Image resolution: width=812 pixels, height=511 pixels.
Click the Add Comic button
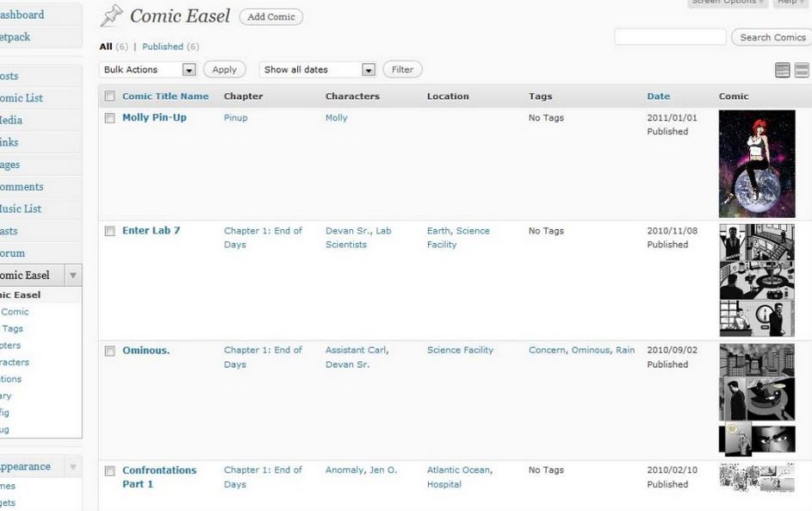tap(271, 16)
